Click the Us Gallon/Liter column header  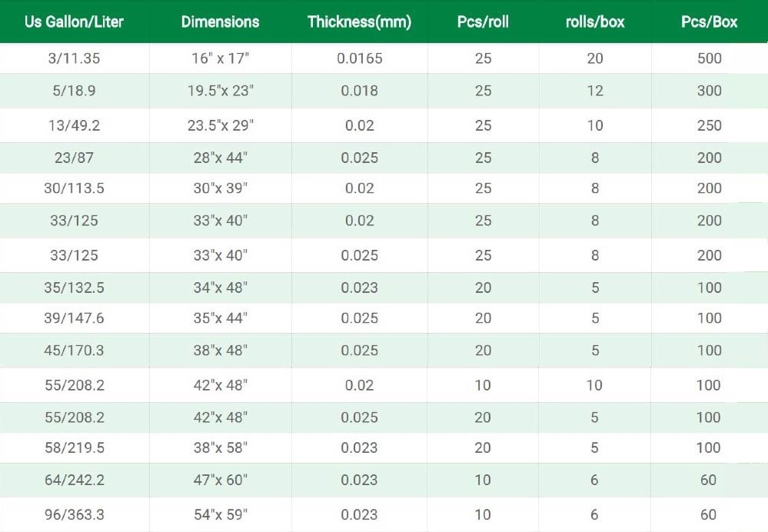coord(74,22)
